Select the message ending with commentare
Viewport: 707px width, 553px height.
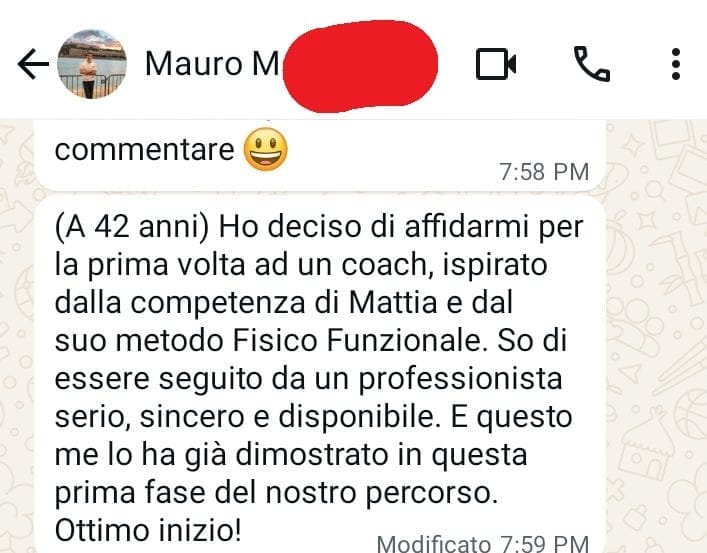[x=320, y=156]
